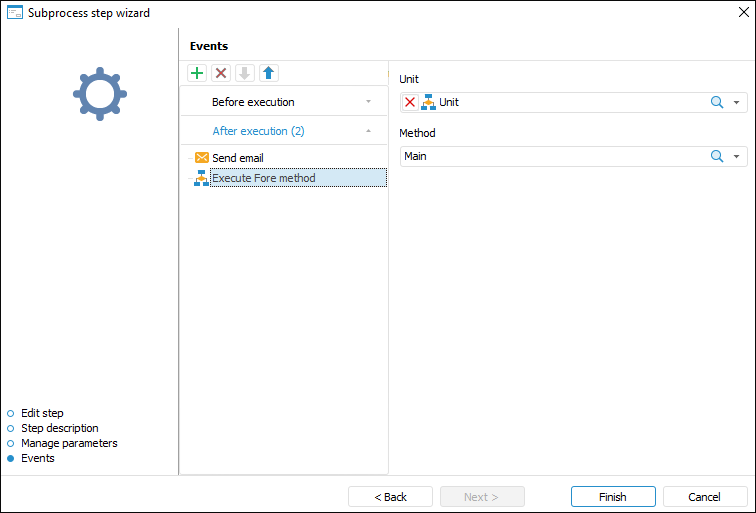Screen dimensions: 756x513
Task: Click the search magnifier in Unit field
Action: click(717, 102)
